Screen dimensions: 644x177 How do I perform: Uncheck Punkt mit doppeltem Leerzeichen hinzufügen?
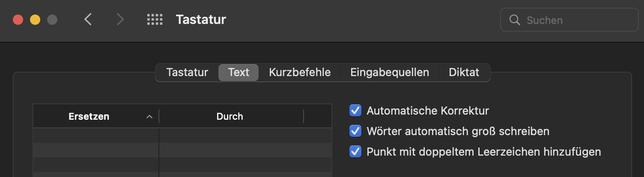[355, 151]
